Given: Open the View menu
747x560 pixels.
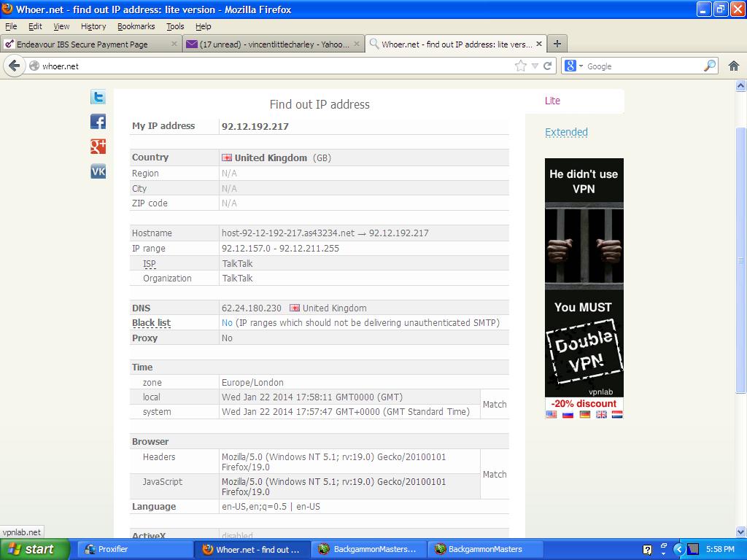Looking at the screenshot, I should pos(61,26).
